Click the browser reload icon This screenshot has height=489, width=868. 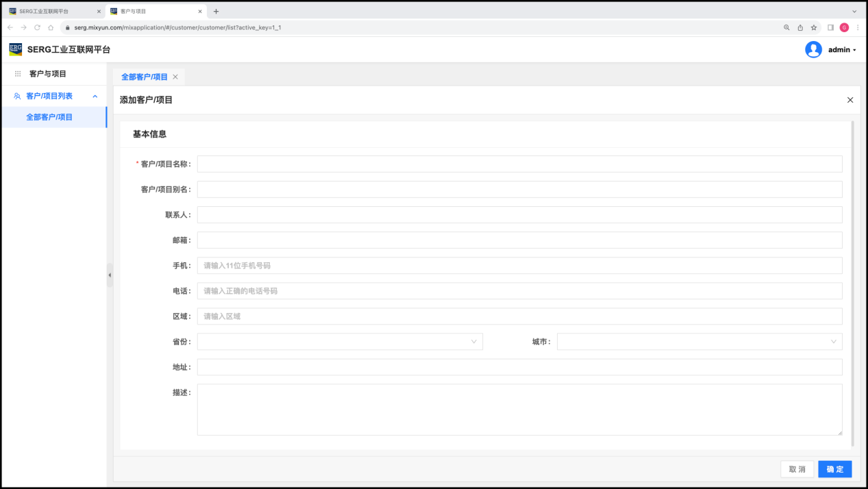point(37,27)
